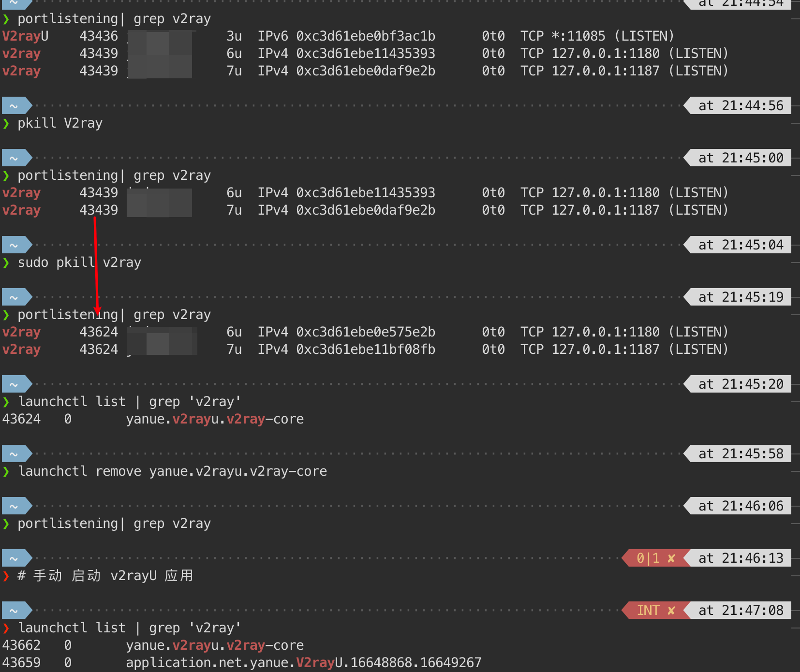Click the launchctl remove yanue.v2rayu.v2ray-core command

[172, 471]
